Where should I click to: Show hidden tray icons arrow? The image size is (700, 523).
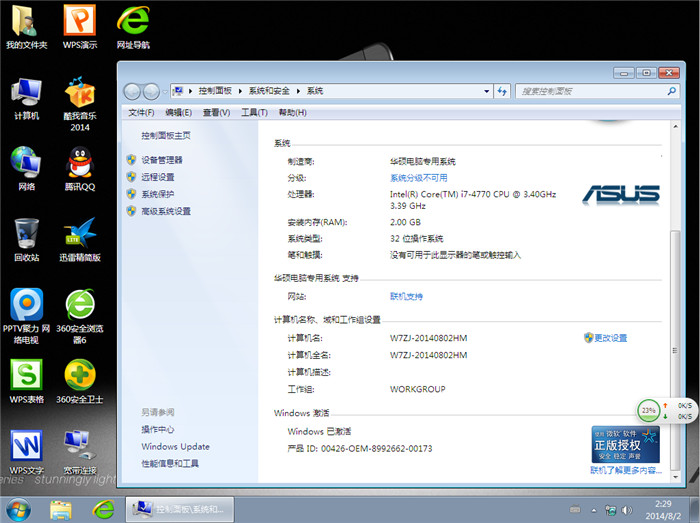tap(594, 510)
